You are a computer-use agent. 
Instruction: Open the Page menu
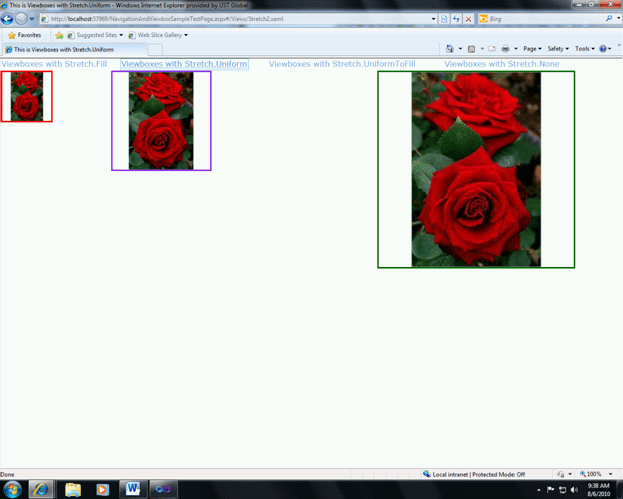[x=532, y=48]
